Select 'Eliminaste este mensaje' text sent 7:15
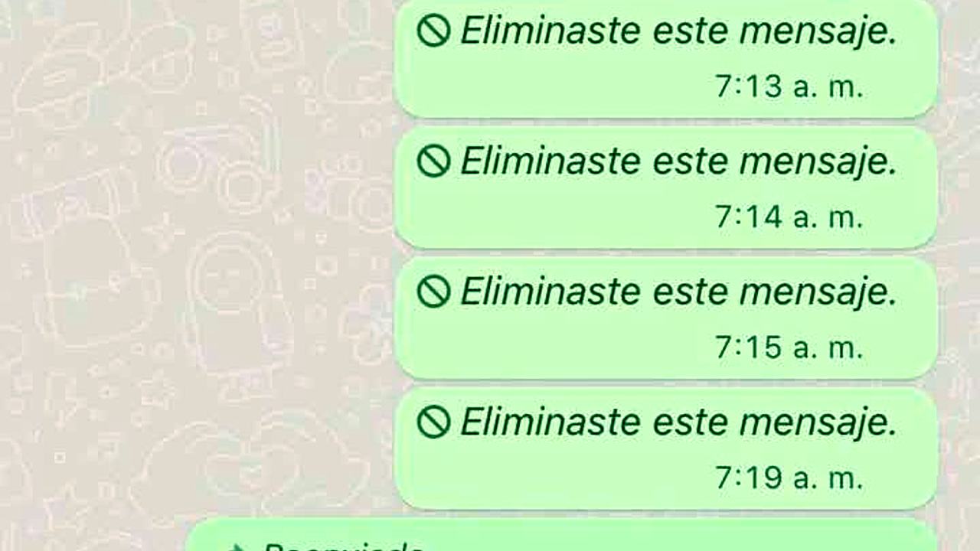This screenshot has width=980, height=551. tap(678, 292)
